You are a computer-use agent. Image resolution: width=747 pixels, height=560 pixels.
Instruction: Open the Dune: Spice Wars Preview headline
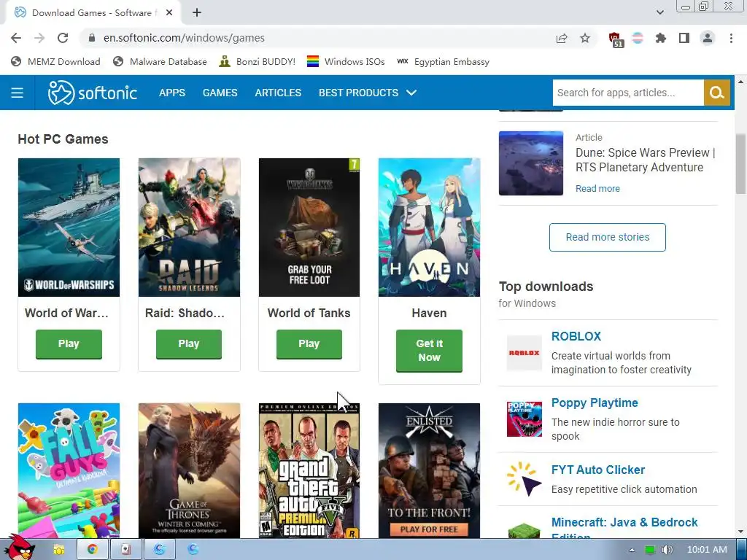646,160
